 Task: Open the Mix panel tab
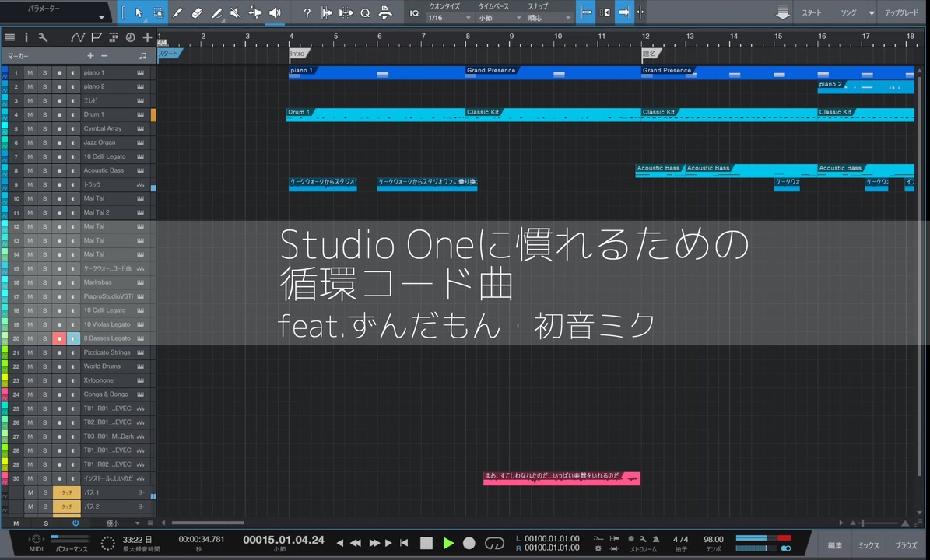point(869,546)
